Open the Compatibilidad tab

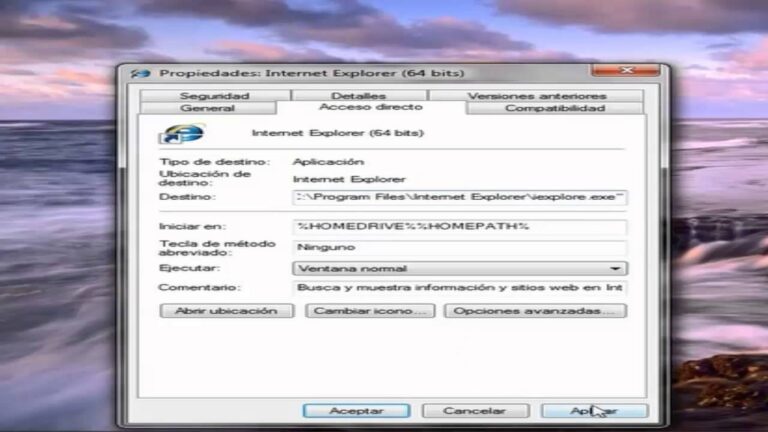(554, 108)
